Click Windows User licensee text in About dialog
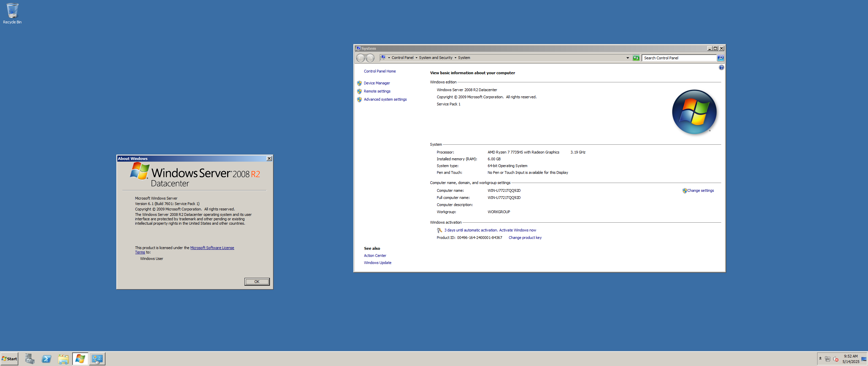The height and width of the screenshot is (366, 868). click(152, 259)
